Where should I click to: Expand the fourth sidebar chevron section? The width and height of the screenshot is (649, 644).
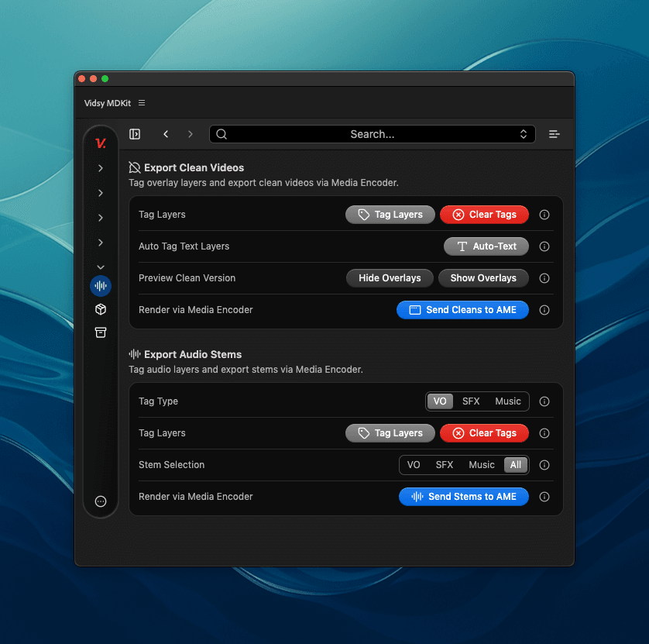click(101, 243)
